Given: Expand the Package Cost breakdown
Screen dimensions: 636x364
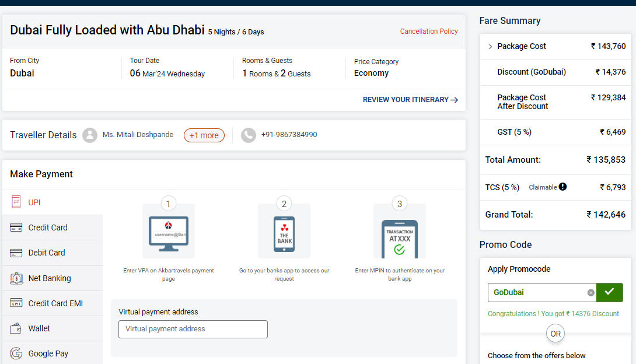Looking at the screenshot, I should pyautogui.click(x=490, y=47).
